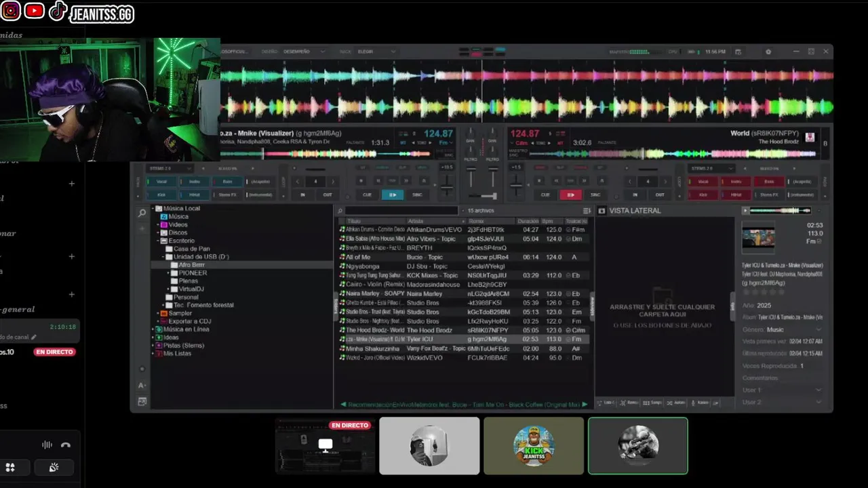Image resolution: width=868 pixels, height=488 pixels.
Task: Expand the Mis Listas node
Action: click(153, 354)
